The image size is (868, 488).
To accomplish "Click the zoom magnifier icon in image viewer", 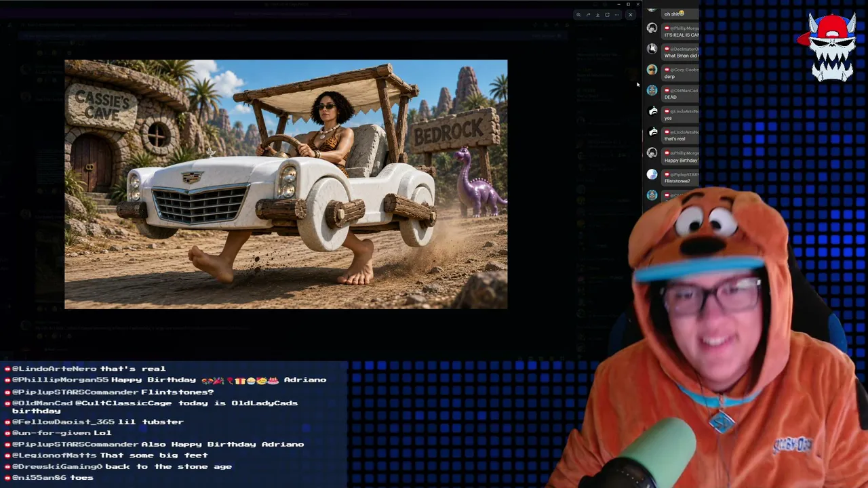I will 578,15.
